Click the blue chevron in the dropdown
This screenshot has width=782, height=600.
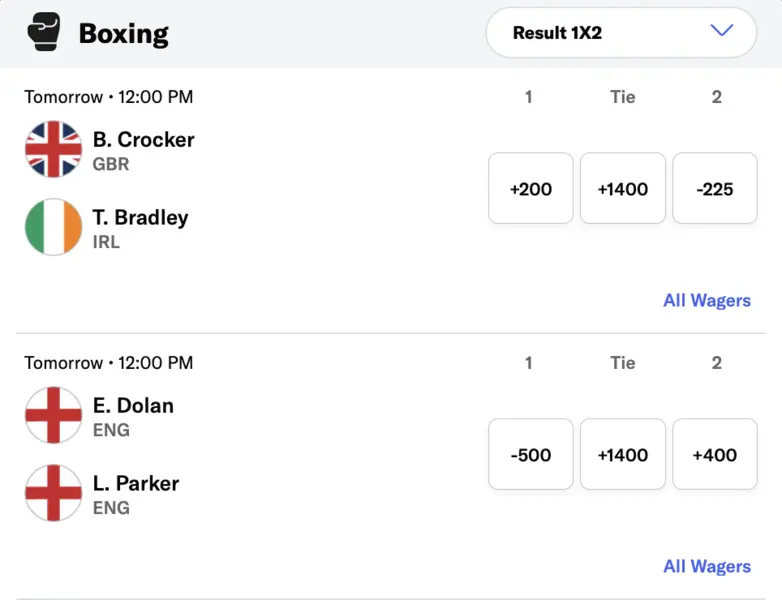[x=721, y=31]
